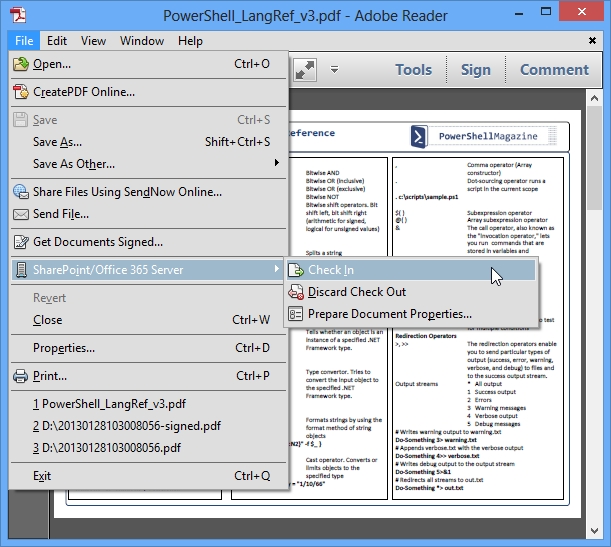Screen dimensions: 611x547
Task: Click 'Output streams' text in document
Action: click(x=417, y=384)
